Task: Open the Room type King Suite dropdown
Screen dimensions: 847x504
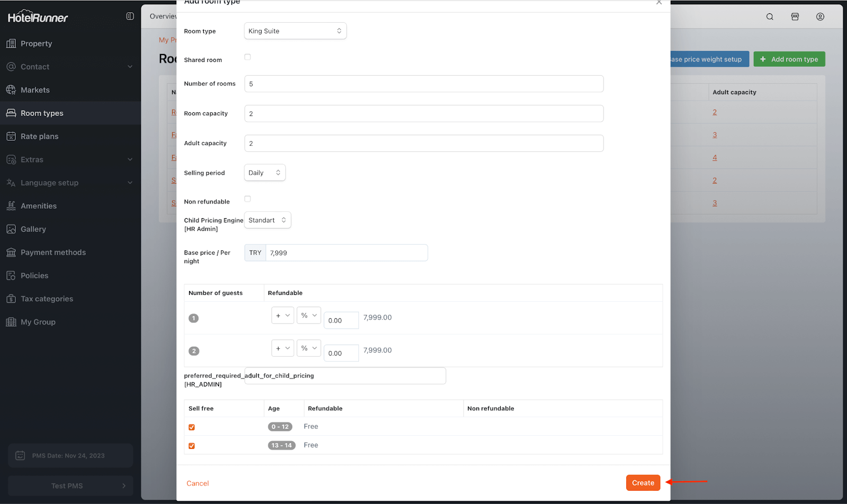Action: (x=295, y=31)
